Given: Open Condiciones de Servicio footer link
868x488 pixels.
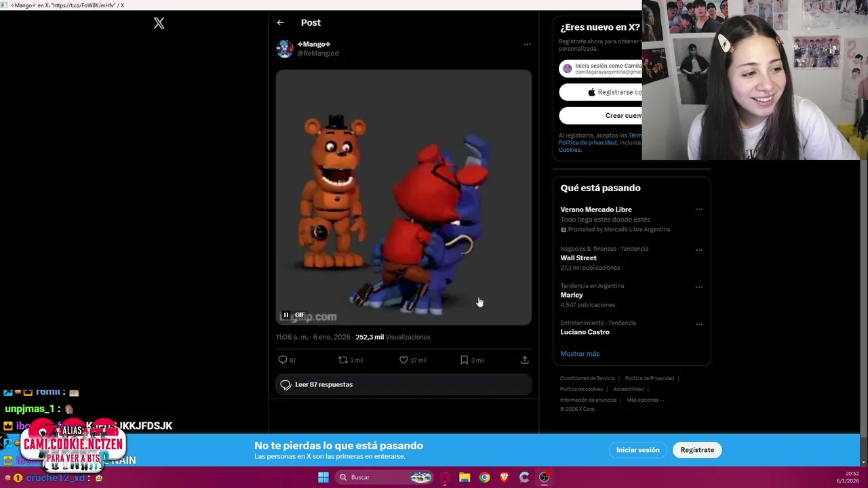Looking at the screenshot, I should pos(587,378).
